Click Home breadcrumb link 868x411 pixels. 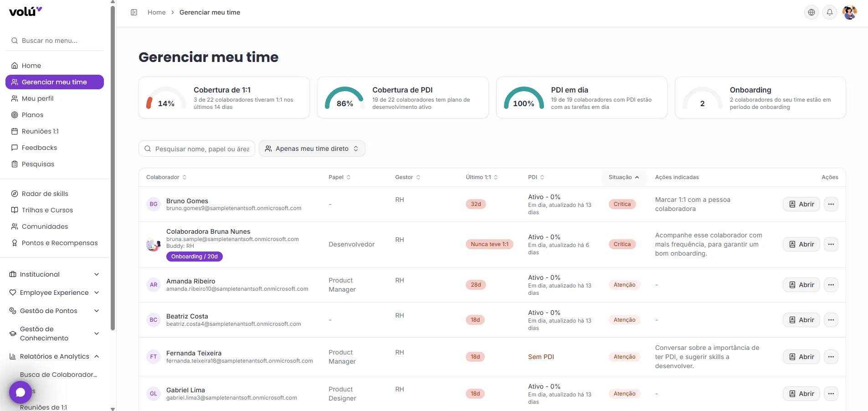pos(156,12)
